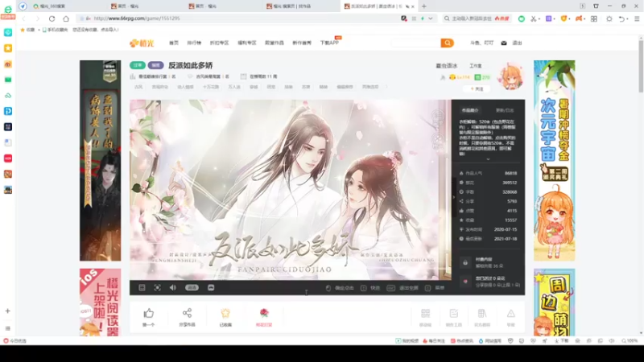The height and width of the screenshot is (362, 644).
Task: Click the browser toolbar search box
Action: click(477, 19)
